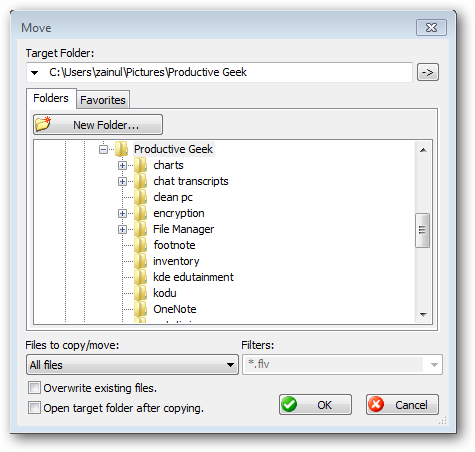Screen dimensions: 475x452
Task: Click the New Folder button
Action: pyautogui.click(x=98, y=125)
